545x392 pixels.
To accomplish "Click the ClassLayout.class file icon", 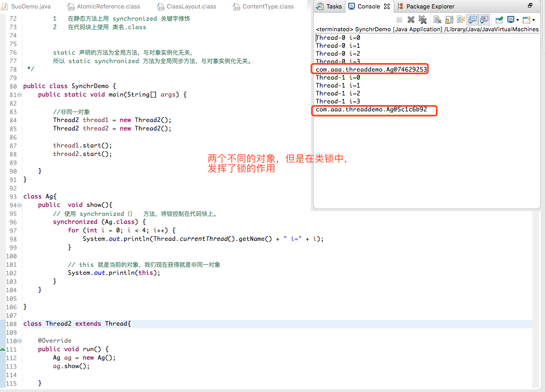I will [161, 6].
